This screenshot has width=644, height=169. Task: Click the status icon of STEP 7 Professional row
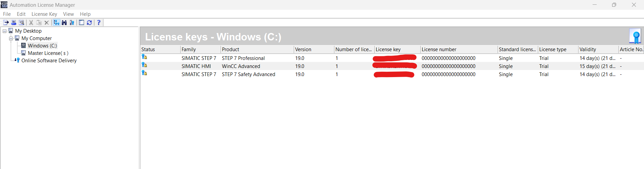[x=144, y=57]
